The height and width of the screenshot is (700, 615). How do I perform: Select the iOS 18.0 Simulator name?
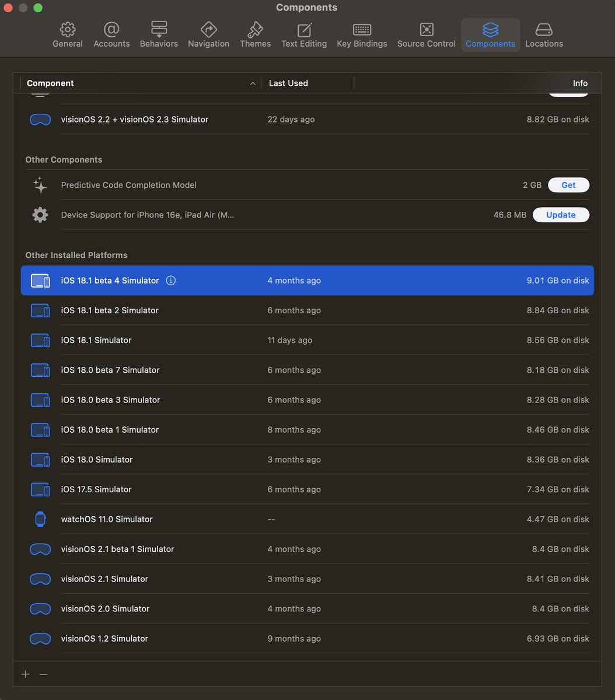(97, 460)
